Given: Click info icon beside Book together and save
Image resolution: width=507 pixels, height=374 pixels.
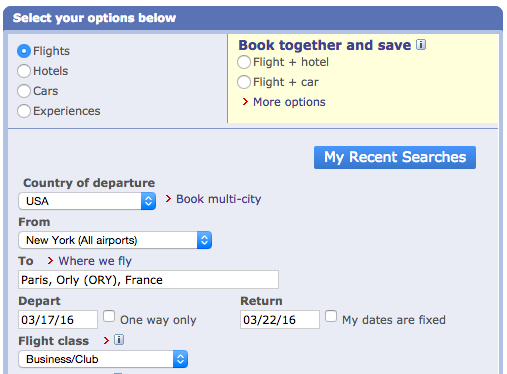Looking at the screenshot, I should 421,45.
